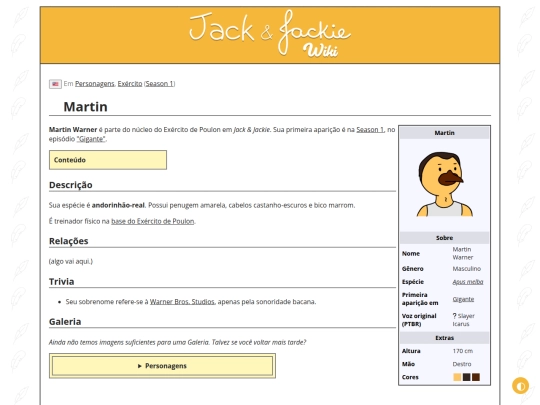This screenshot has width=540, height=405.
Task: Click the "? Slayer Icarus" voice value
Action: pyautogui.click(x=464, y=320)
